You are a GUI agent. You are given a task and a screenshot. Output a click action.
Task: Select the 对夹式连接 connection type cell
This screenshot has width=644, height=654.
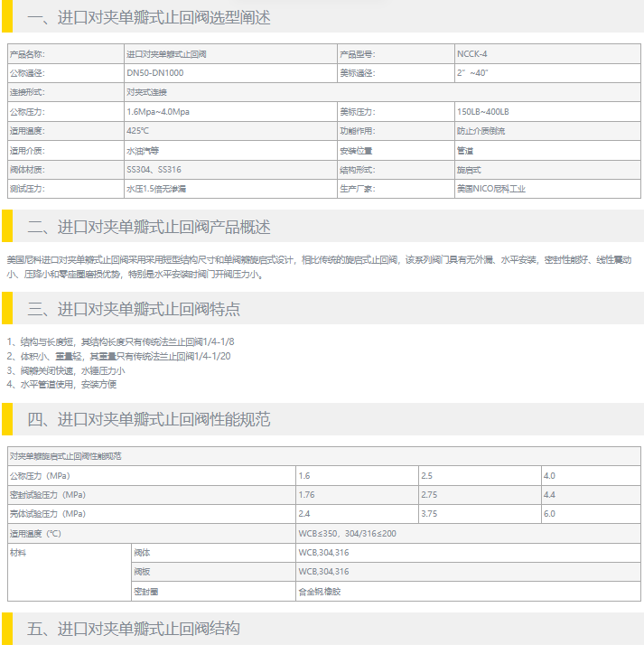pyautogui.click(x=146, y=92)
